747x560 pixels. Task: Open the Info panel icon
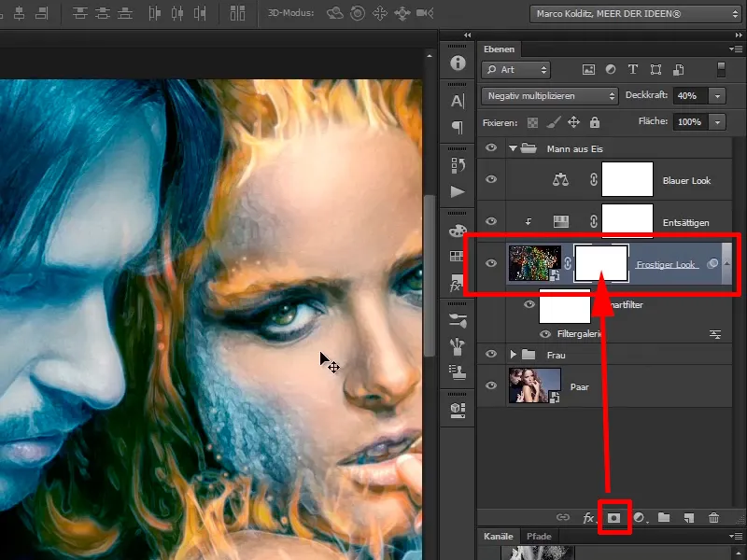458,63
